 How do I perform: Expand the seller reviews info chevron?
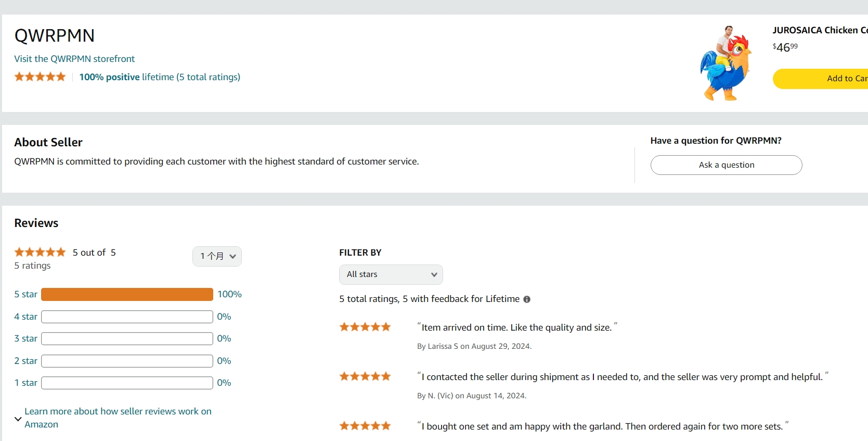point(18,419)
